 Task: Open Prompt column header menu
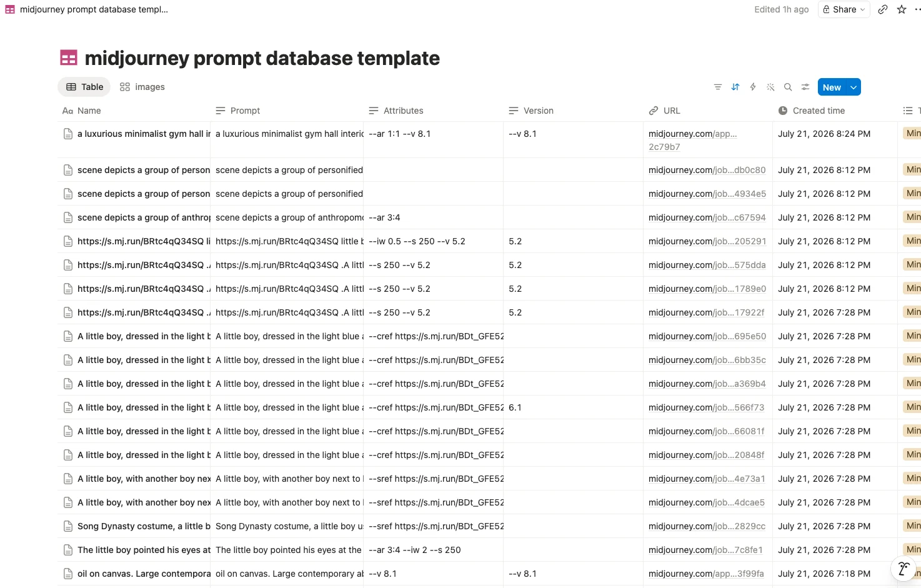287,111
